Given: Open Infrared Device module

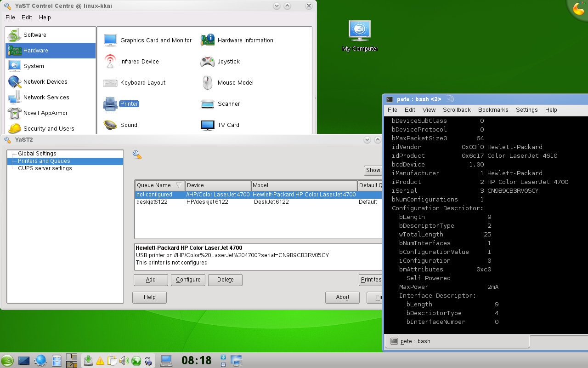Looking at the screenshot, I should tap(131, 62).
